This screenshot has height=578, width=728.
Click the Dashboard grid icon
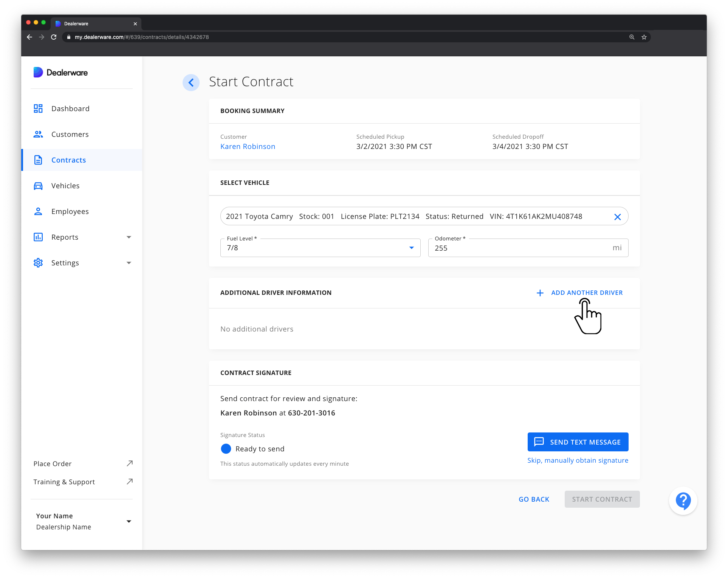pyautogui.click(x=38, y=108)
